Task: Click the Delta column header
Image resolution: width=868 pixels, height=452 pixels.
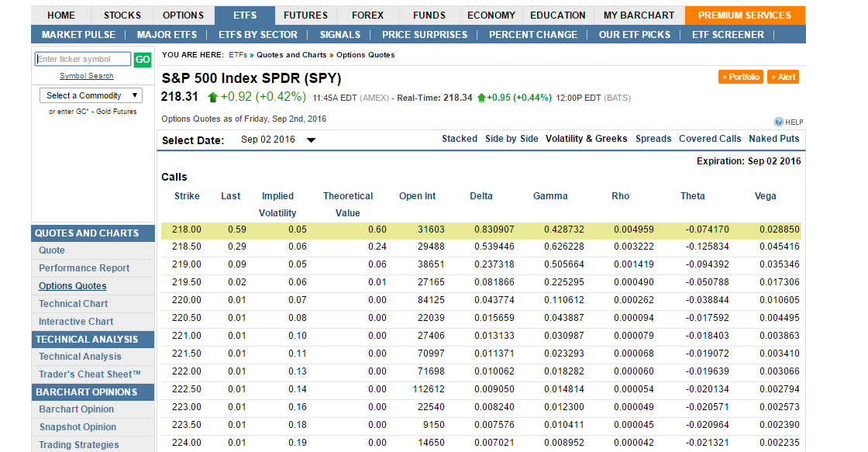Action: 481,196
